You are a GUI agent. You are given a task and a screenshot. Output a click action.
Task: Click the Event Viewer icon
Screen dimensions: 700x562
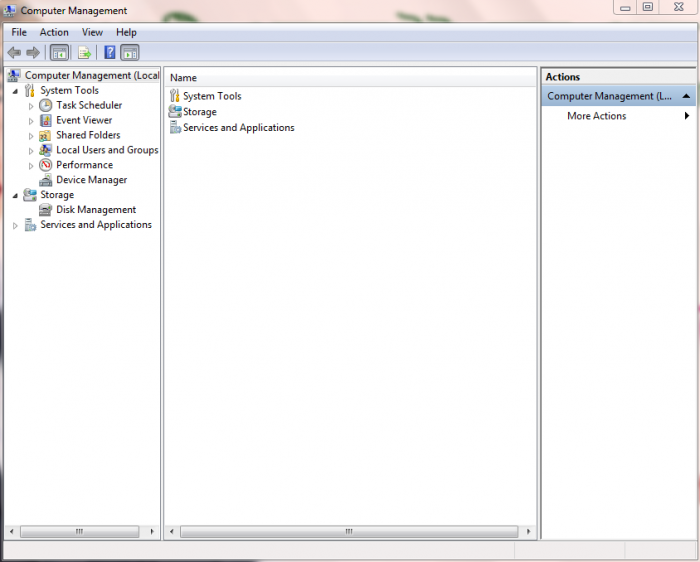pyautogui.click(x=46, y=120)
